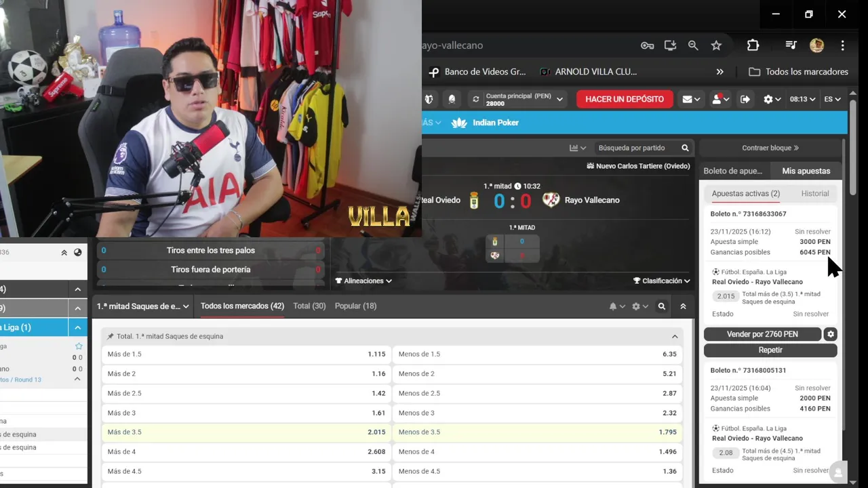Bookmark this page with the star icon
The height and width of the screenshot is (488, 868).
pos(716,45)
